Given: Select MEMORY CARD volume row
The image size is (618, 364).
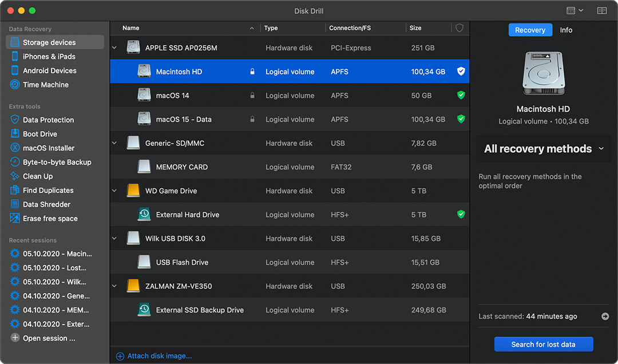Looking at the screenshot, I should click(290, 167).
